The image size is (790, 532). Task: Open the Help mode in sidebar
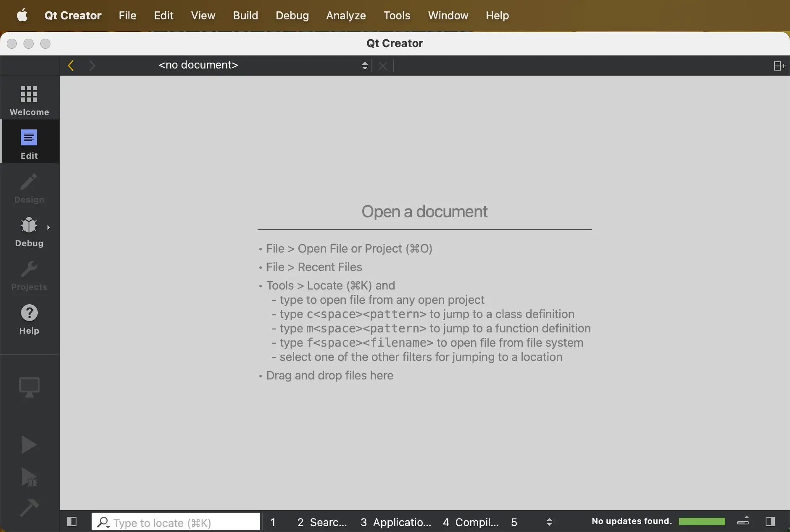tap(29, 319)
